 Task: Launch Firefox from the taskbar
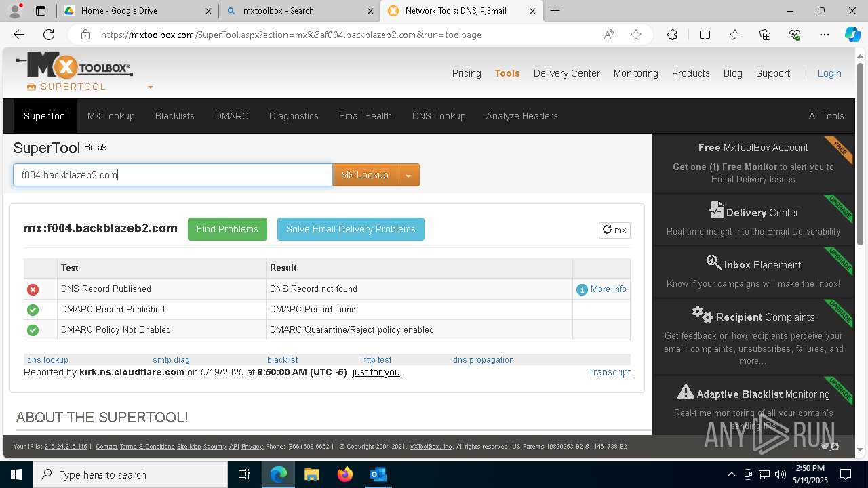point(345,474)
